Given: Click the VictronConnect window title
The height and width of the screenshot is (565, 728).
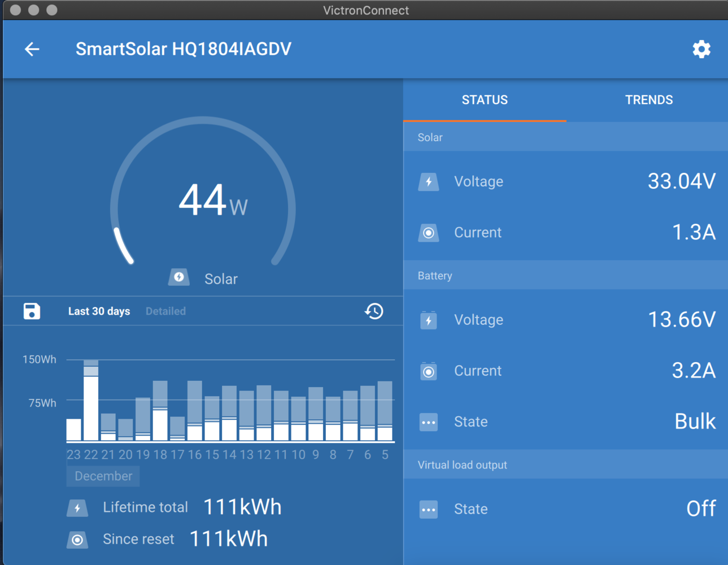Looking at the screenshot, I should point(366,10).
